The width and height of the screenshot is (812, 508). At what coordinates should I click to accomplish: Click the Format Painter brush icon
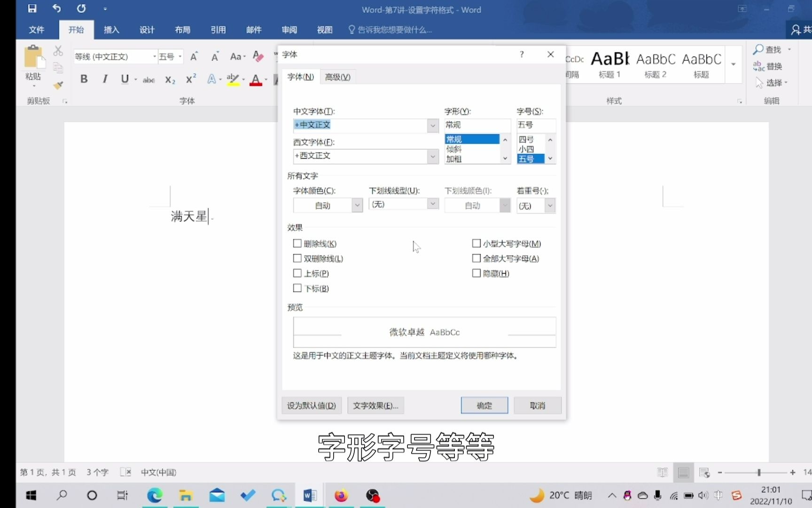58,85
